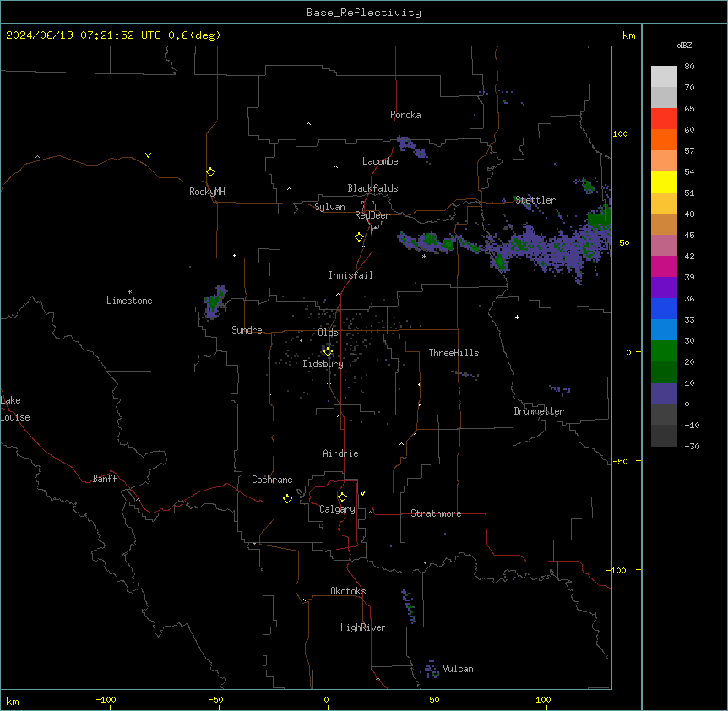Click the legend value 57

689,150
